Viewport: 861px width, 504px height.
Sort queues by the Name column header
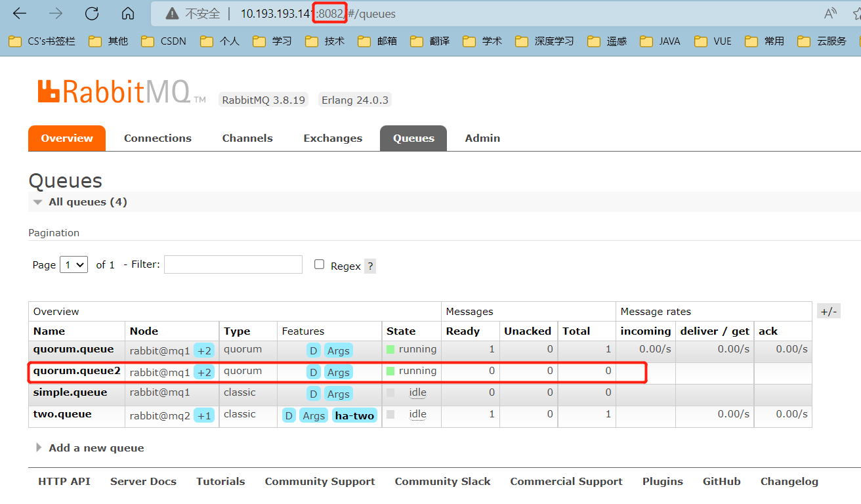[x=49, y=331]
